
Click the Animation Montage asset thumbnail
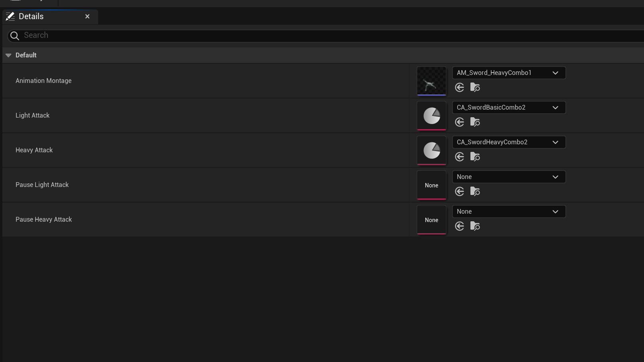pyautogui.click(x=431, y=81)
